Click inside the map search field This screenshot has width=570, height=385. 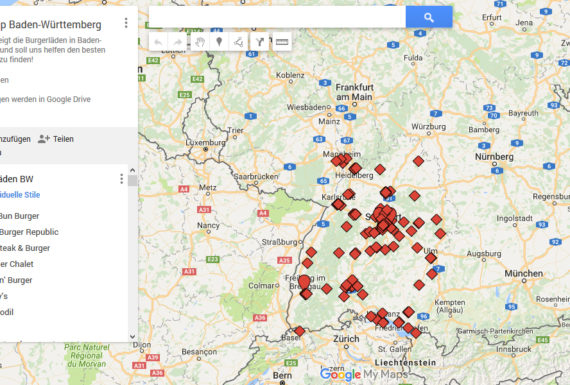(277, 17)
